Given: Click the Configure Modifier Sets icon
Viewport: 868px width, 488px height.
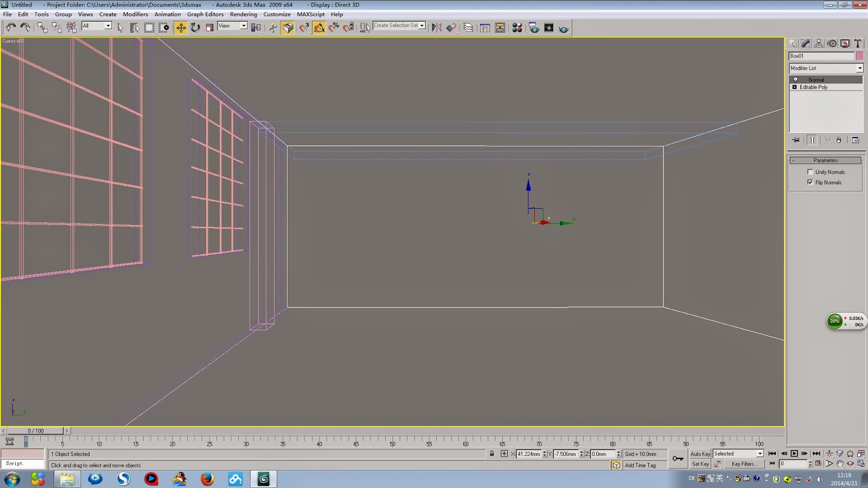Looking at the screenshot, I should [x=856, y=140].
